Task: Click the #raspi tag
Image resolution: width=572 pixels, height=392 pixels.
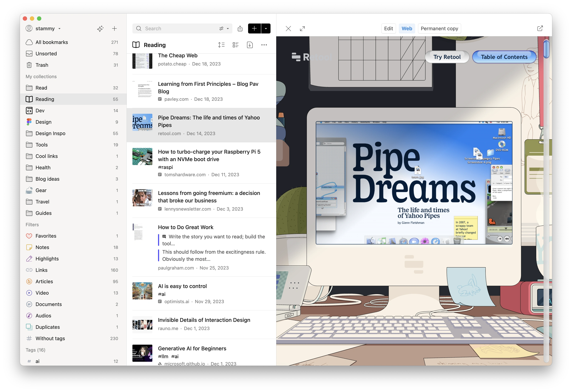Action: [165, 167]
